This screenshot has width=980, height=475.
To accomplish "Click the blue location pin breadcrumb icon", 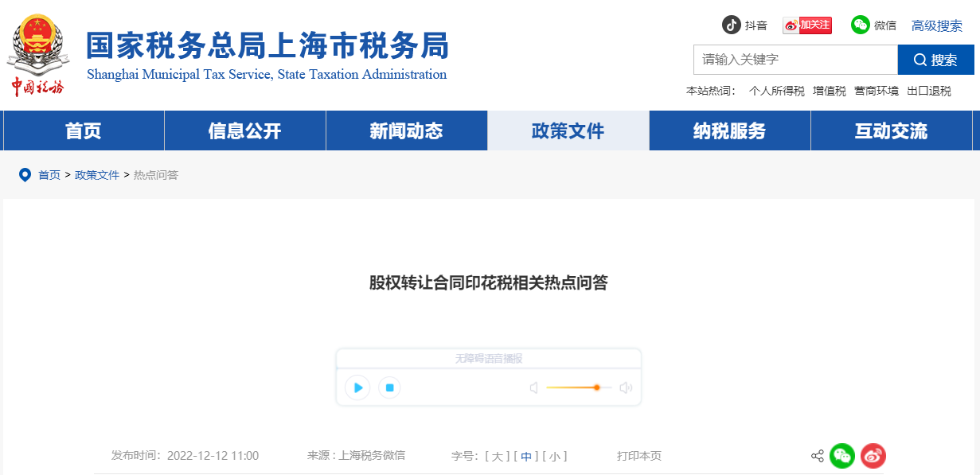I will [25, 175].
